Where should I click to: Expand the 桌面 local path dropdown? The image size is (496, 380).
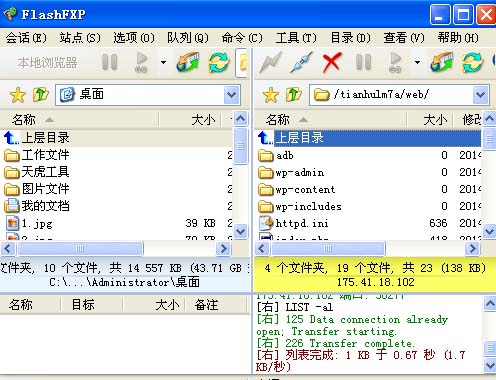tap(232, 95)
